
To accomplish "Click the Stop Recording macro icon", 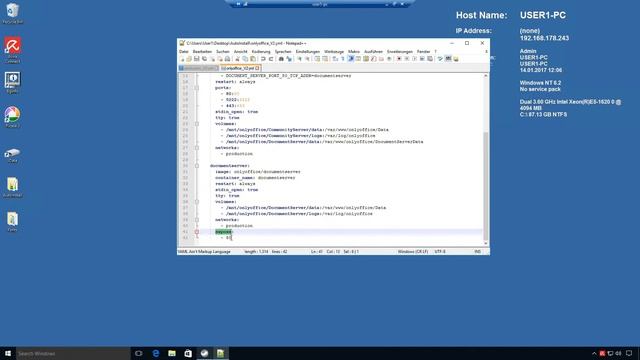I will pos(407,59).
